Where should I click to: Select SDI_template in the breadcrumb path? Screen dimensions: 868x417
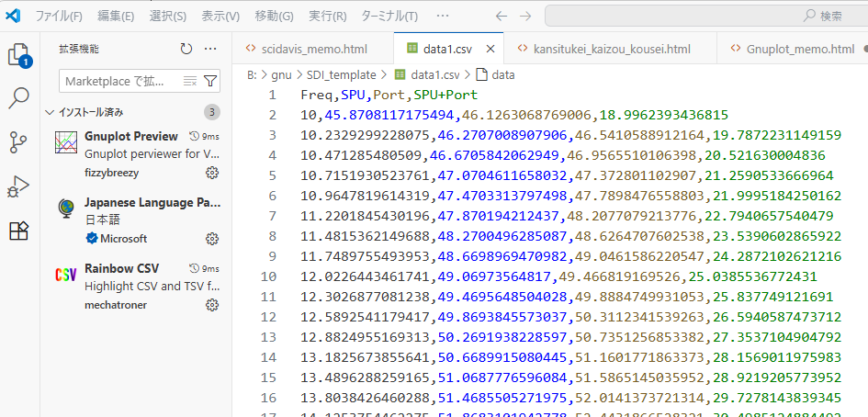[341, 75]
